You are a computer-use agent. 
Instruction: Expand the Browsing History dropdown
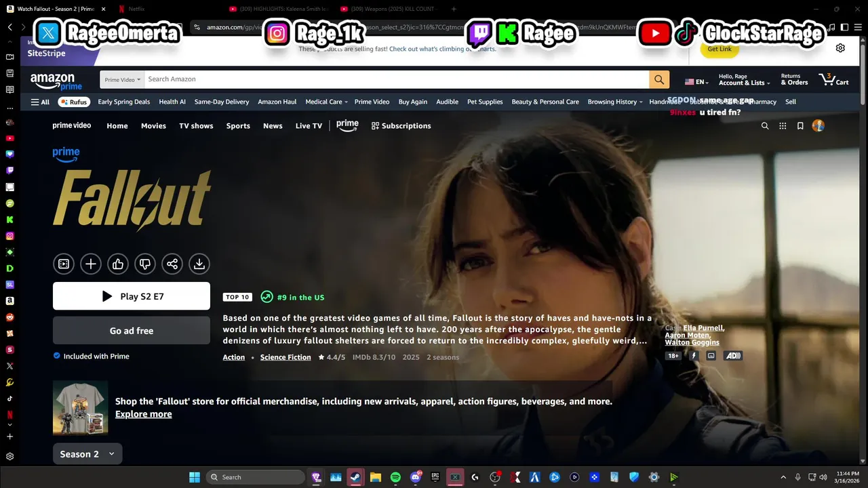pyautogui.click(x=615, y=102)
